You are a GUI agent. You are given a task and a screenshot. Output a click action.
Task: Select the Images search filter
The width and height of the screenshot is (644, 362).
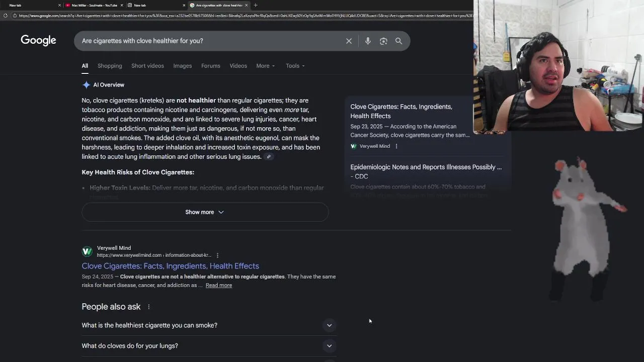[183, 66]
